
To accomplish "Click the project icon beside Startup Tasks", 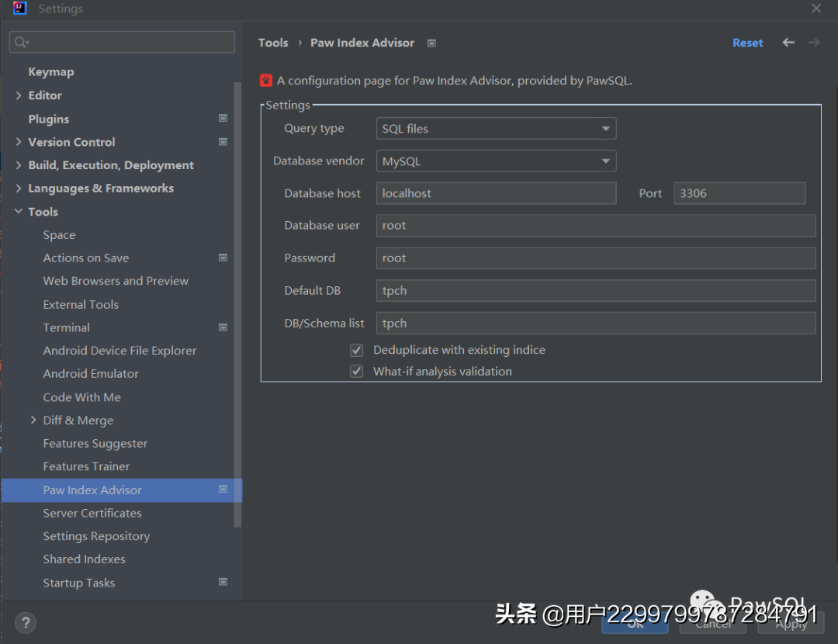I will [223, 582].
